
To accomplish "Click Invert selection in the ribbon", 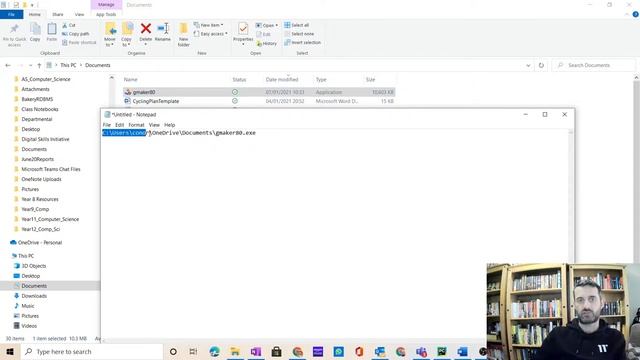I will coord(302,42).
